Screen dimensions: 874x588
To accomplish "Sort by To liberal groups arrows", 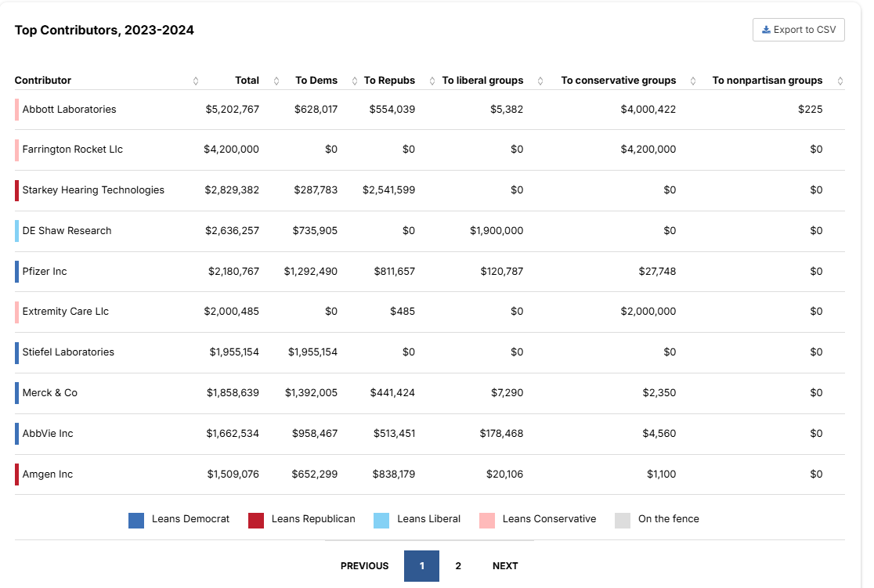I will tap(540, 81).
